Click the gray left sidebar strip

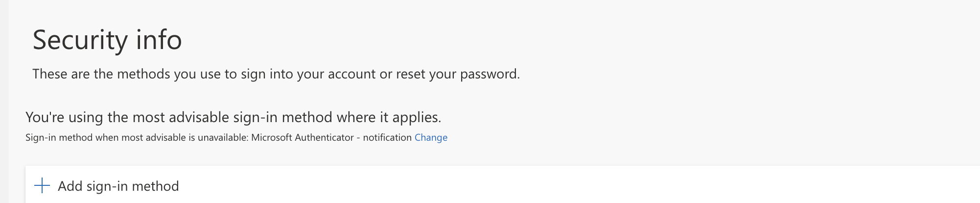tap(4, 98)
